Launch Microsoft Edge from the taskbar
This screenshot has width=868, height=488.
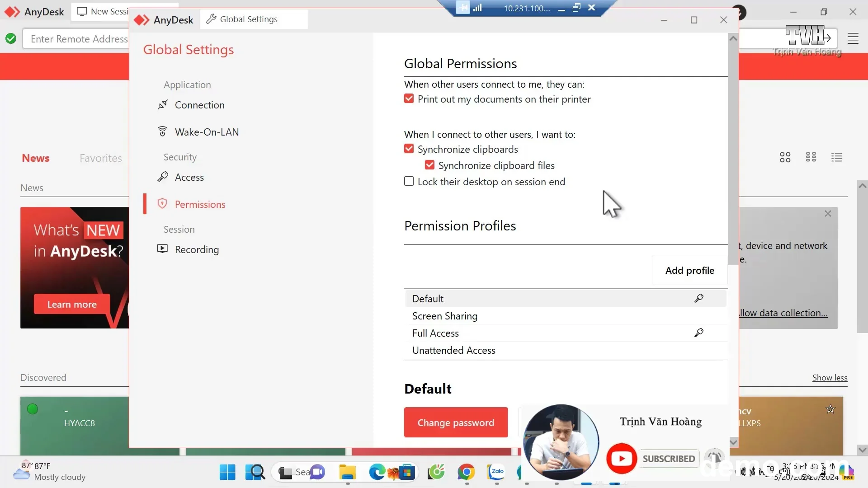(377, 472)
